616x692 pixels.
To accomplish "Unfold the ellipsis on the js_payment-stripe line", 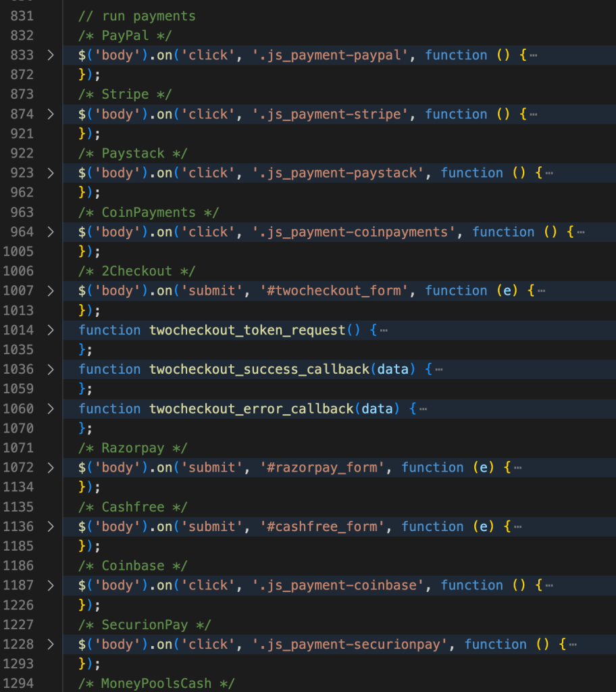I will pyautogui.click(x=534, y=115).
